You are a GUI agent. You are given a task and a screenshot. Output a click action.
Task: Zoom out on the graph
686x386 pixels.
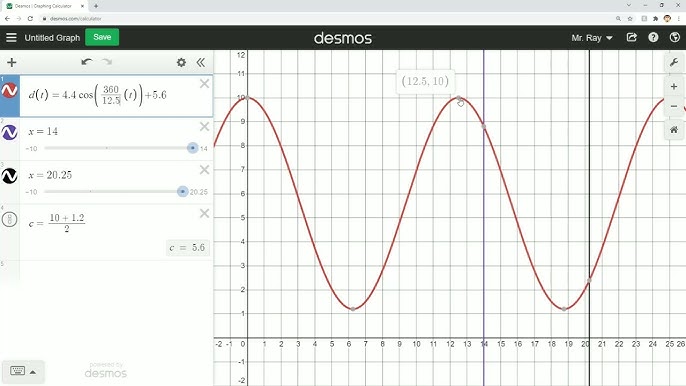coord(674,106)
